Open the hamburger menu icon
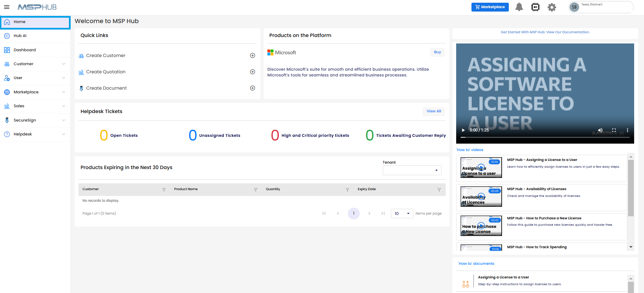This screenshot has height=293, width=644. [x=6, y=7]
